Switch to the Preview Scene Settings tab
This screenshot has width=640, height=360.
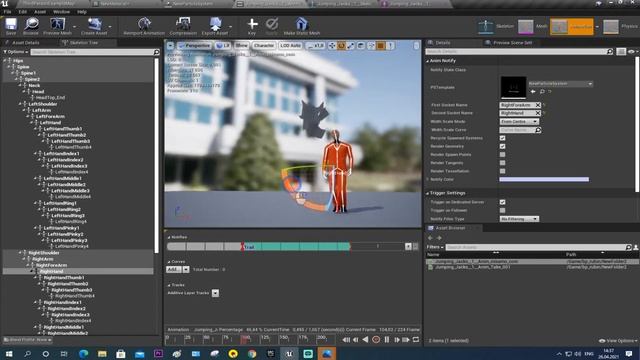512,42
